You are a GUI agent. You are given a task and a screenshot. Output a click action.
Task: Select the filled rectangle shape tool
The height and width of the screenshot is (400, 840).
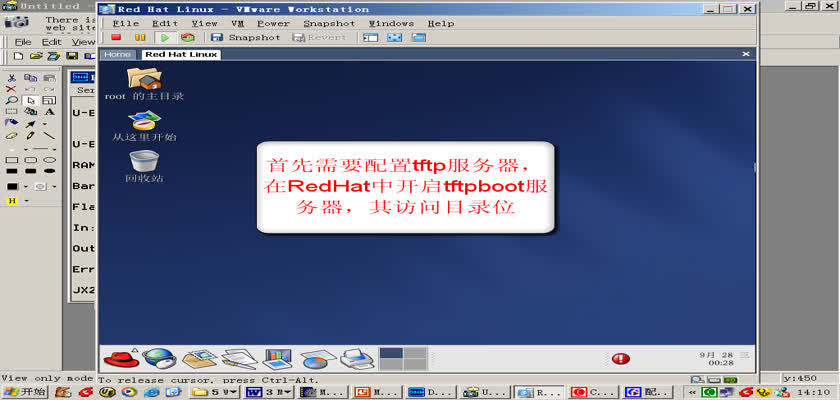point(11,171)
